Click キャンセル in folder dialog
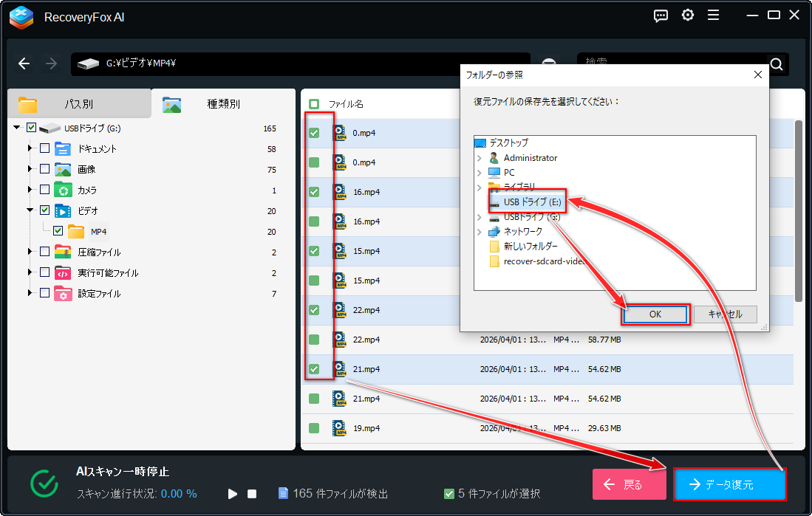 coord(725,314)
